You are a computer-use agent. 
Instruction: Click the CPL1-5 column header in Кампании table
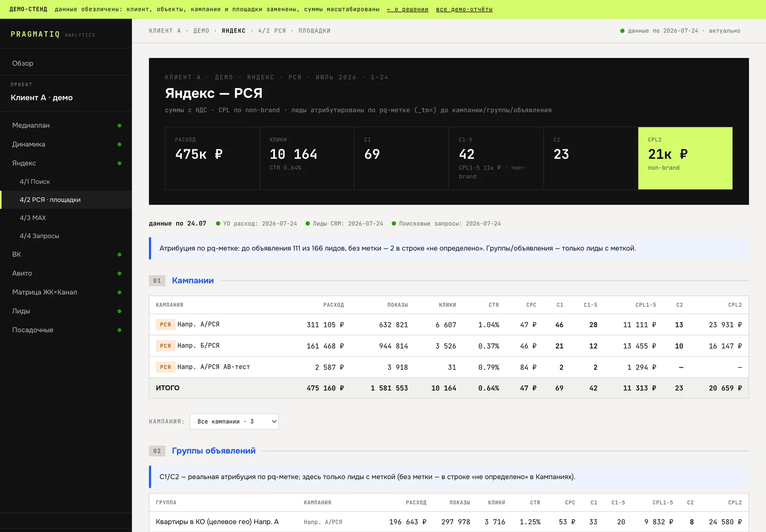tap(646, 305)
